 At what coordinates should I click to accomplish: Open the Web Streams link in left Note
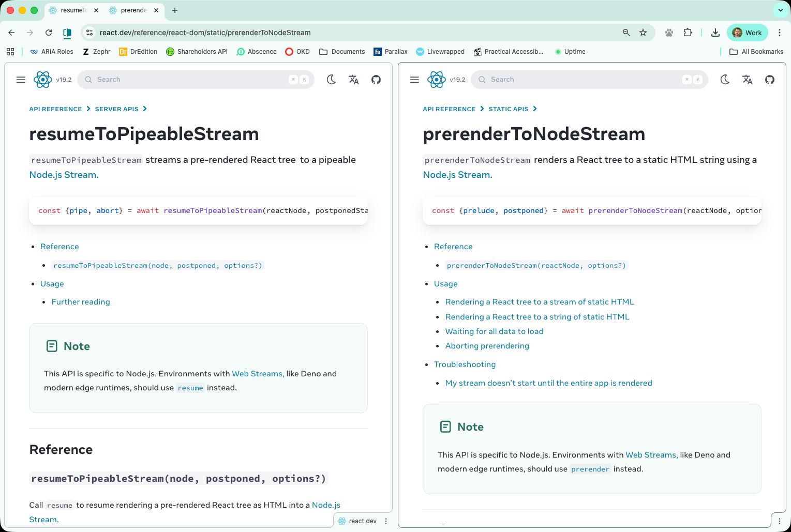pos(257,374)
